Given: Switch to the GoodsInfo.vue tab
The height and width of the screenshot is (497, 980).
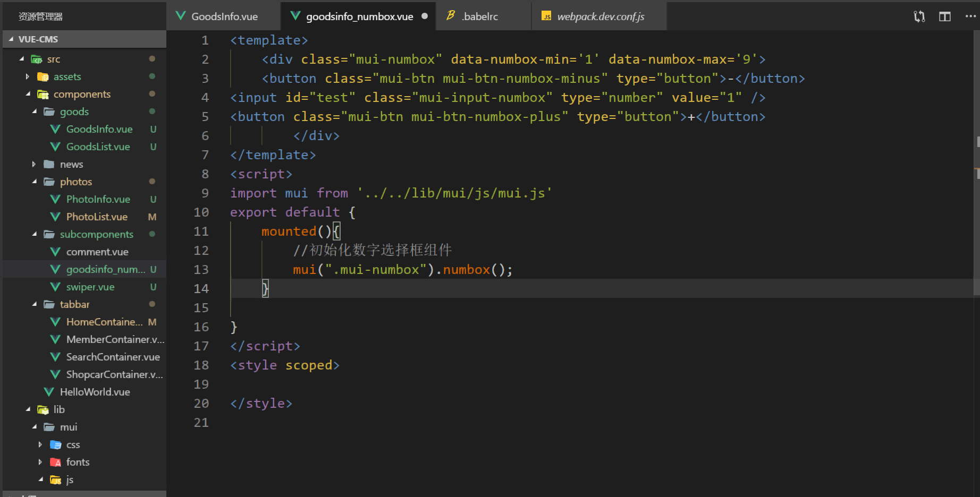Looking at the screenshot, I should 224,16.
